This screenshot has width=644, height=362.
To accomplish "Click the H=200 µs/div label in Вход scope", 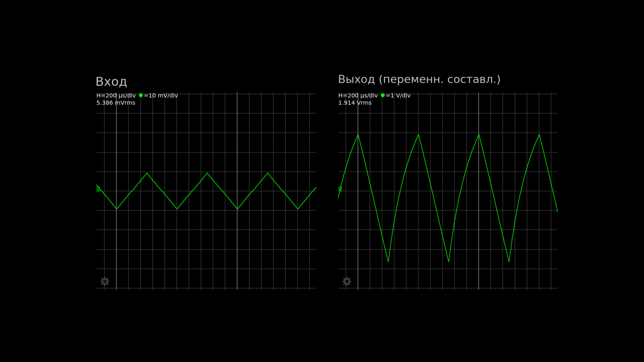I will (116, 96).
